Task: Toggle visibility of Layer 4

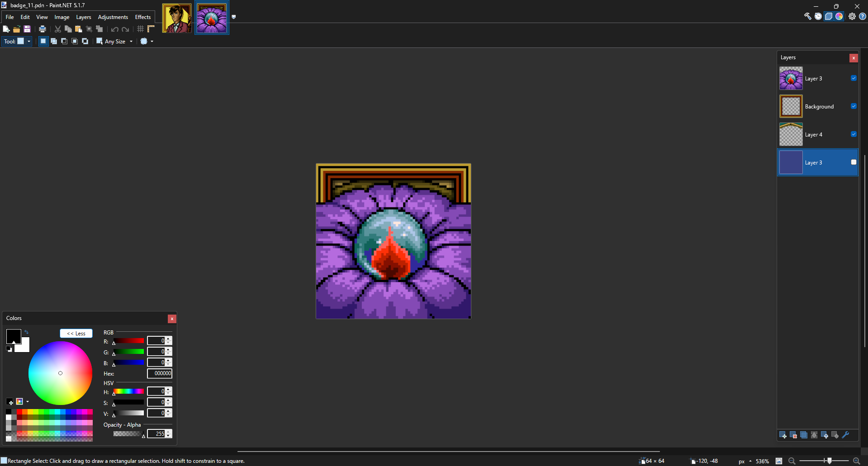Action: tap(854, 134)
